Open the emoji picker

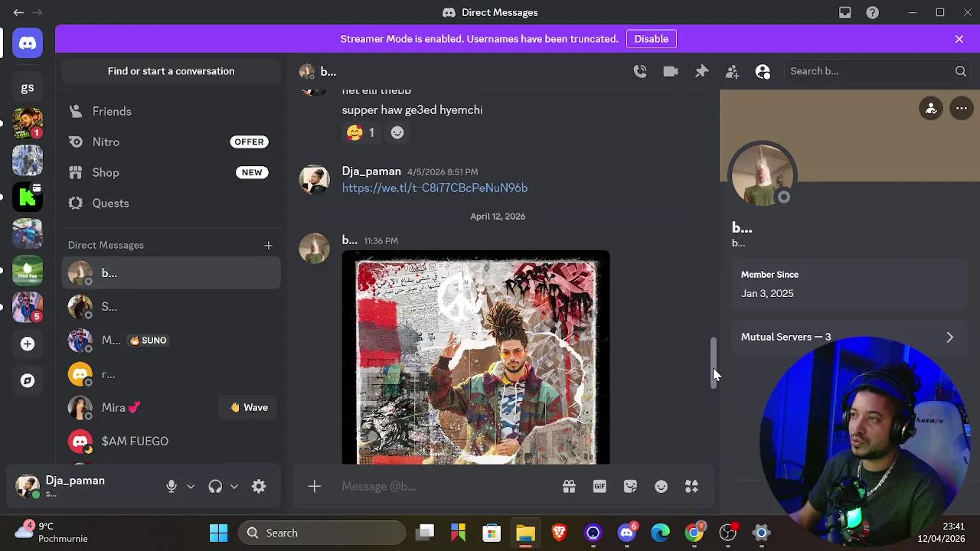pyautogui.click(x=661, y=486)
